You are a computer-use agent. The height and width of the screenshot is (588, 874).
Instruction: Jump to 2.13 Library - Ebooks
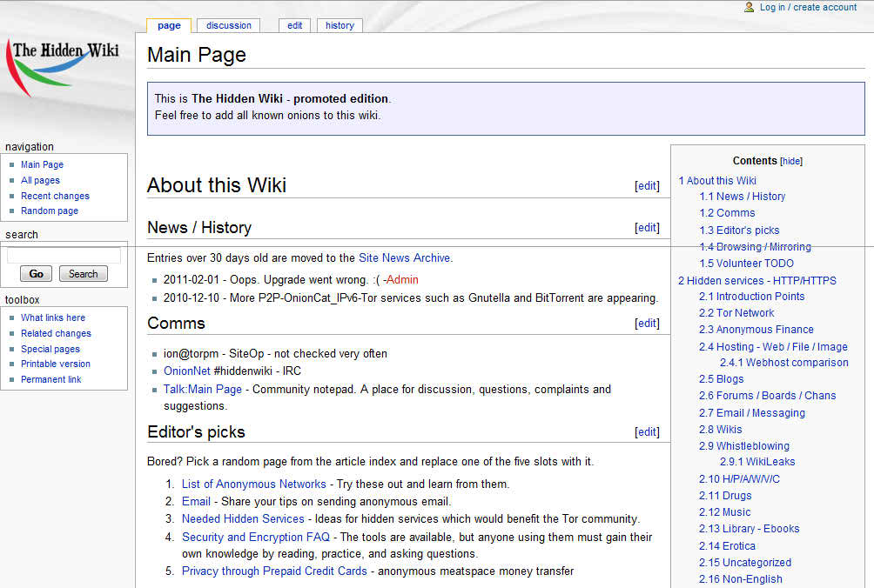point(750,529)
